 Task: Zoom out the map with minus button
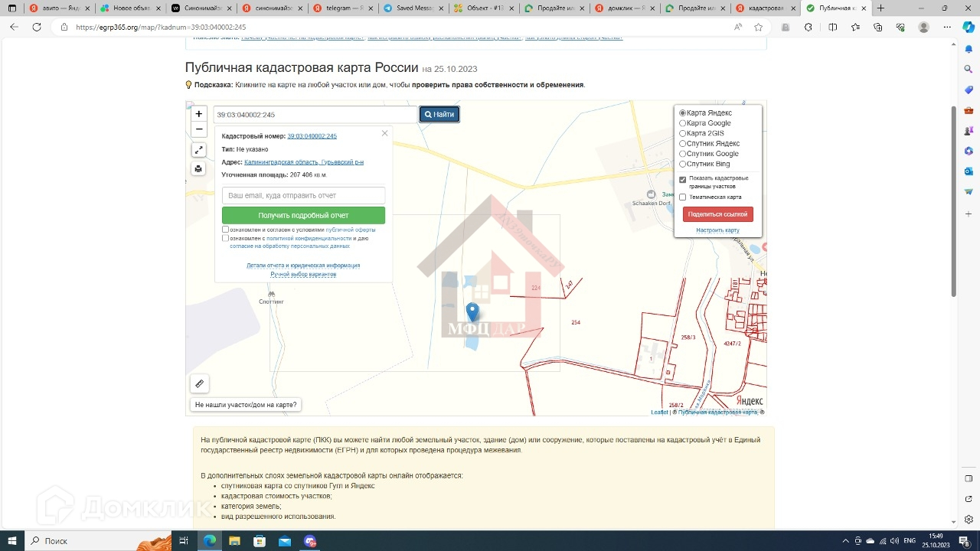click(x=199, y=129)
